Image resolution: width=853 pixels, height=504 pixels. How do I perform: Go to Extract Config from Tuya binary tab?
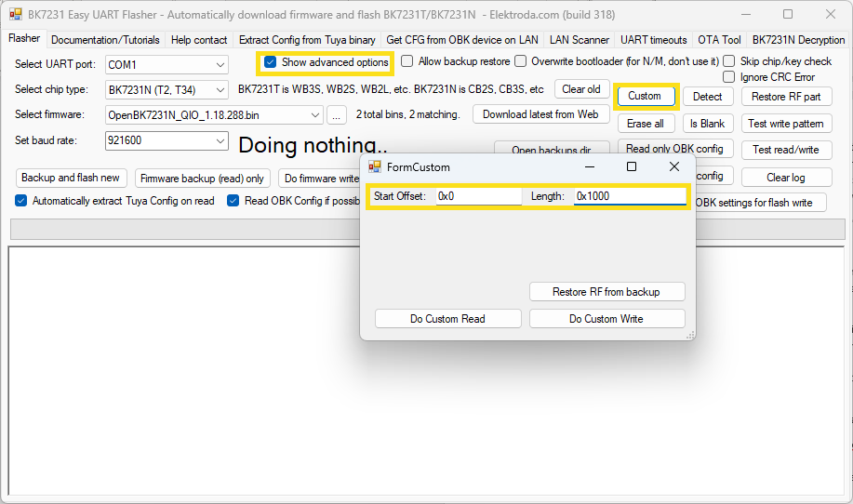coord(307,40)
